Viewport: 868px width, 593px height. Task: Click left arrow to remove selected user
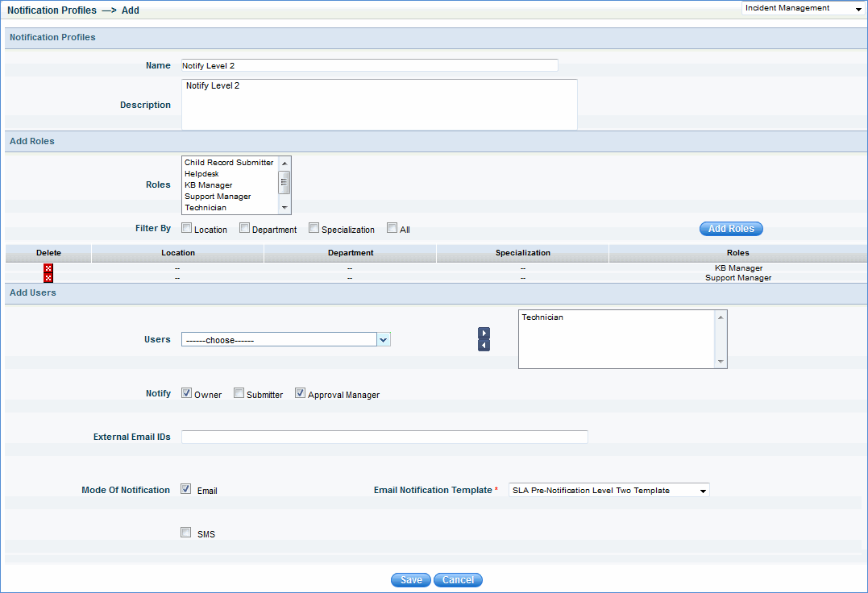(x=484, y=346)
